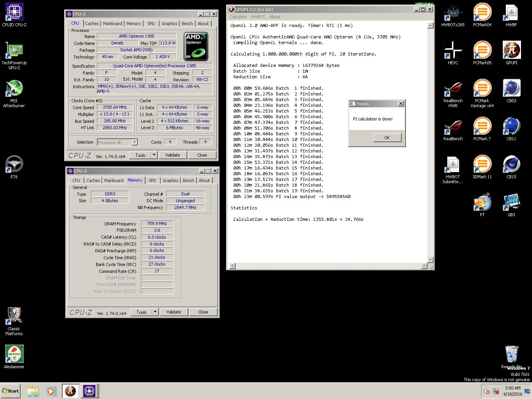Open Calculate menu in GPUPI

238,17
